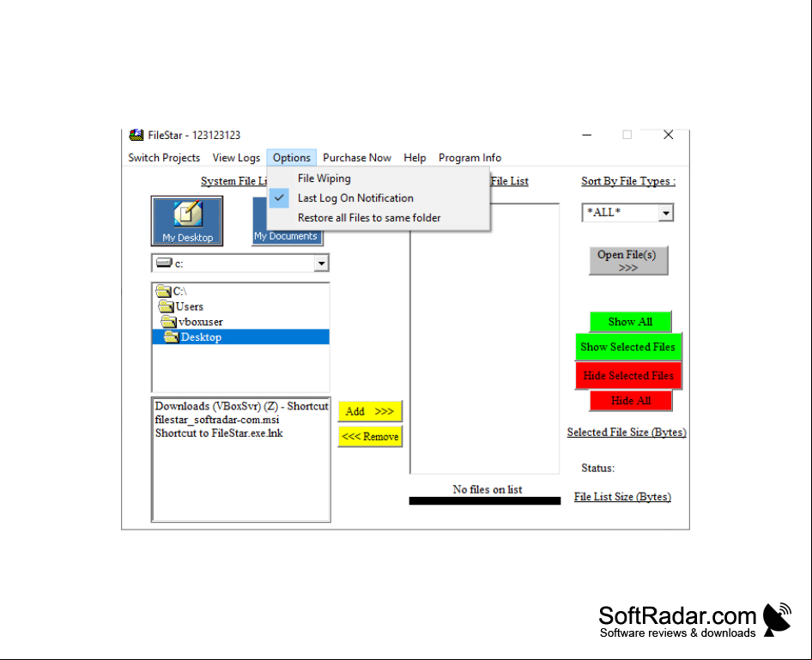Open the Help menu

pos(415,157)
